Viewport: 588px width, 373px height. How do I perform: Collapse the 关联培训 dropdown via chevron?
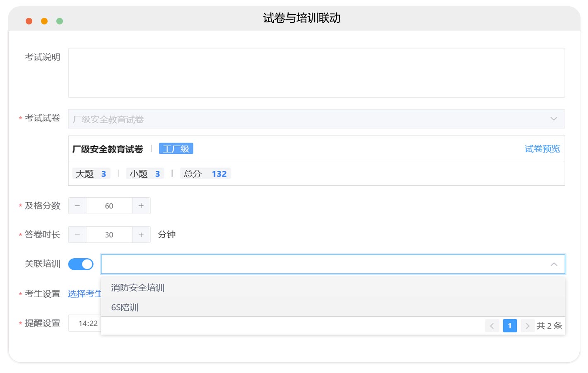click(554, 264)
